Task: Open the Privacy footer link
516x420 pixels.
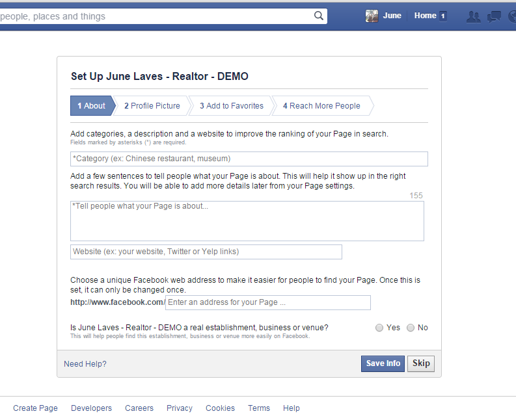Action: (x=180, y=408)
